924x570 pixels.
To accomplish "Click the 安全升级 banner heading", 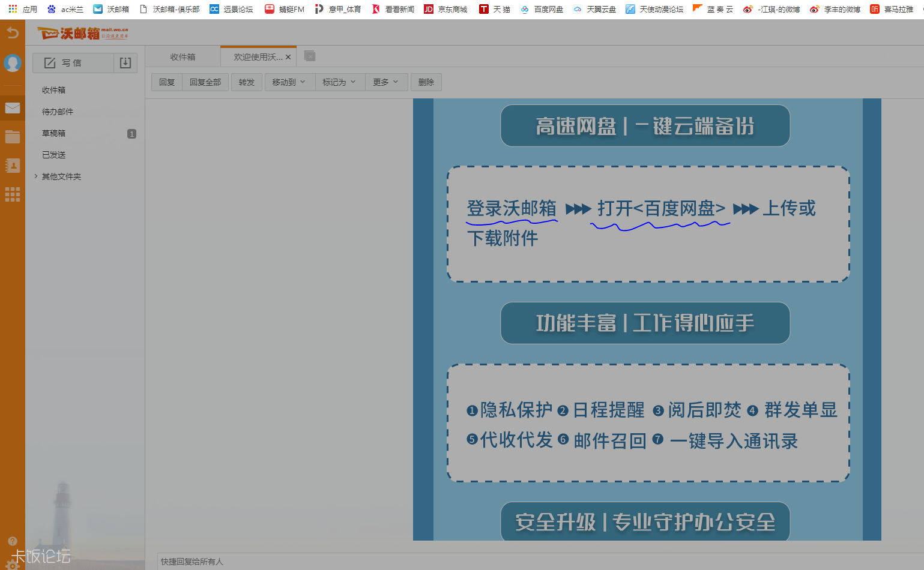I will pos(645,521).
